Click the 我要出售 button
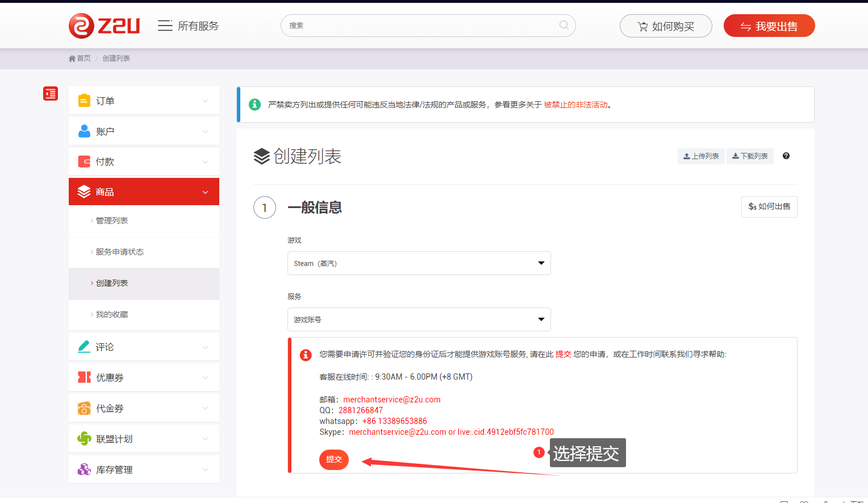This screenshot has height=503, width=868. 769,26
